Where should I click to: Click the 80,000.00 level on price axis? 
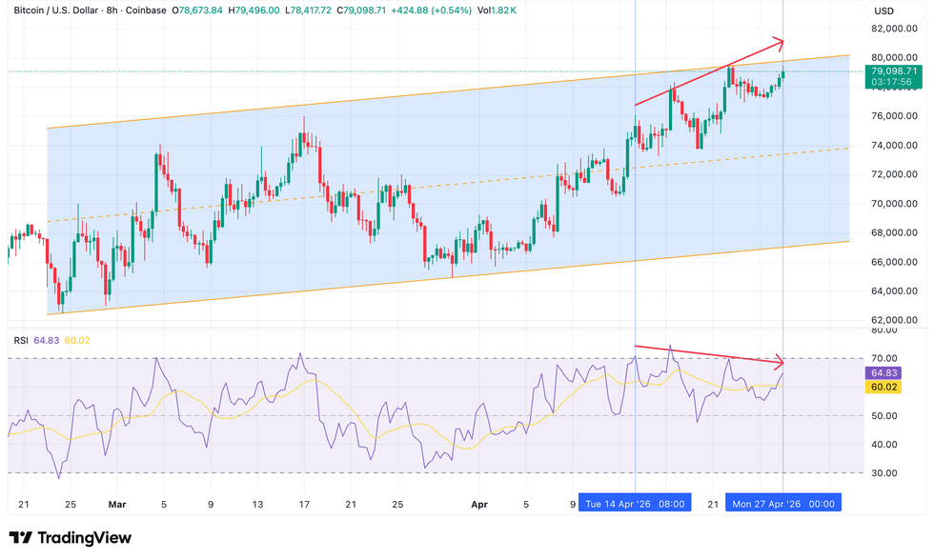pyautogui.click(x=896, y=57)
